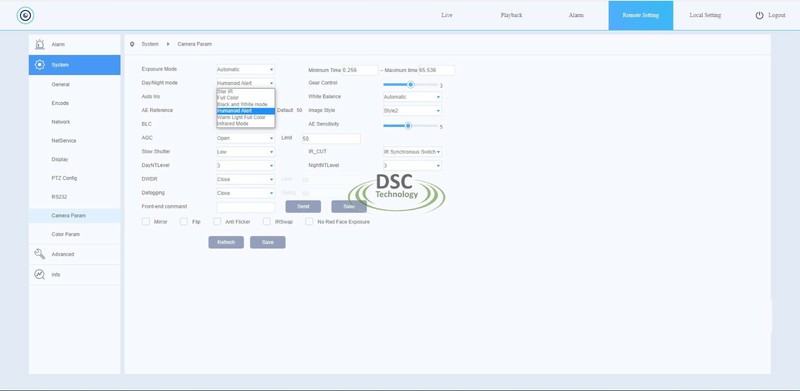The width and height of the screenshot is (800, 391).
Task: Select Black and White mode option
Action: [x=245, y=104]
